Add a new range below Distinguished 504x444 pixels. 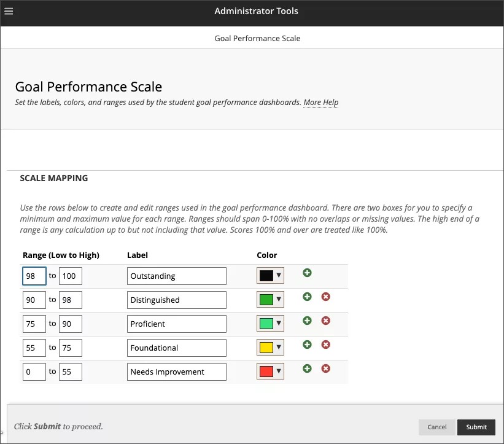coord(307,297)
